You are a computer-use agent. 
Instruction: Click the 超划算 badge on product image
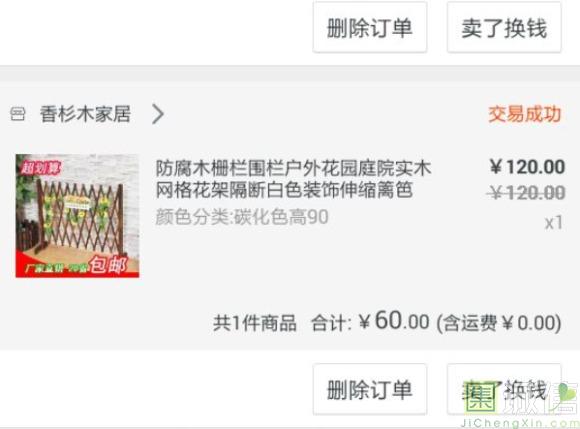tap(40, 168)
